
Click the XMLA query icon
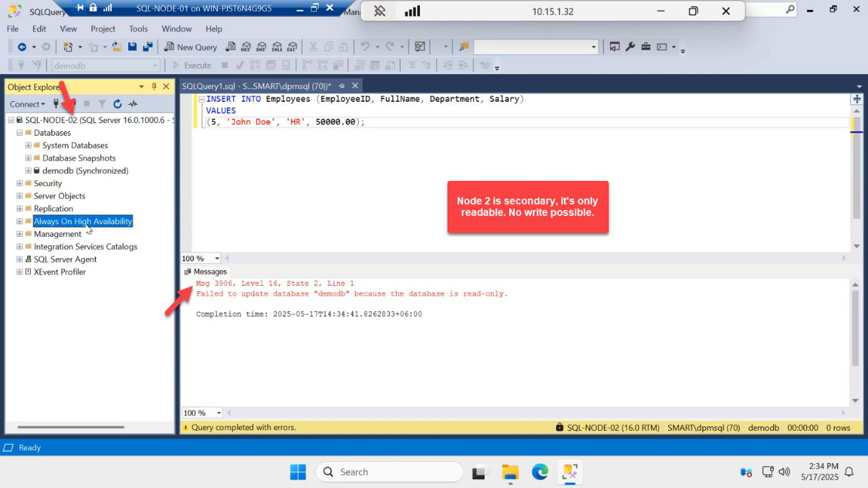click(277, 47)
